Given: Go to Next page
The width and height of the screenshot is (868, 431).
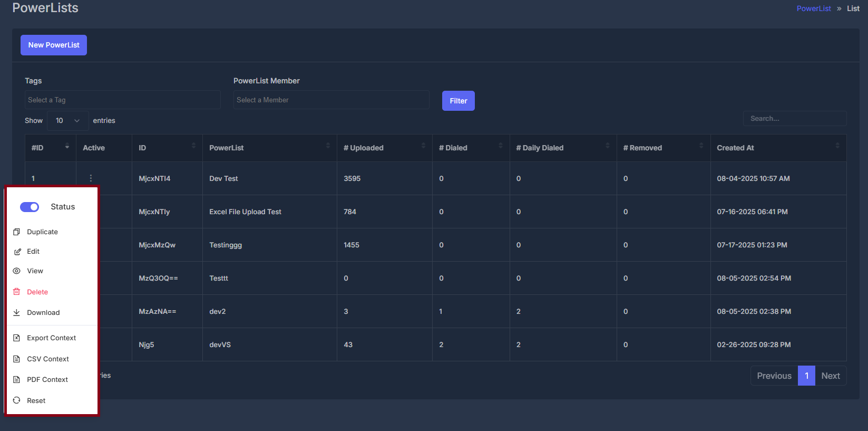Looking at the screenshot, I should coord(831,376).
